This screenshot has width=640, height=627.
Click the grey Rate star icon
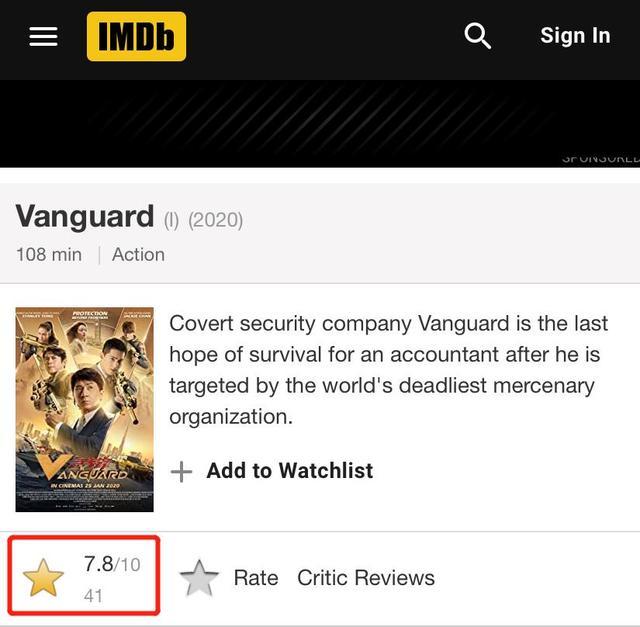pos(199,578)
